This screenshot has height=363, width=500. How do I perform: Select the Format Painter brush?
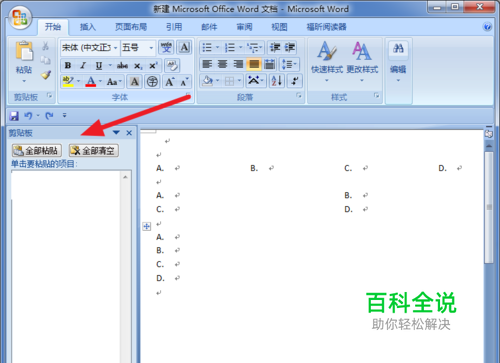(46, 75)
